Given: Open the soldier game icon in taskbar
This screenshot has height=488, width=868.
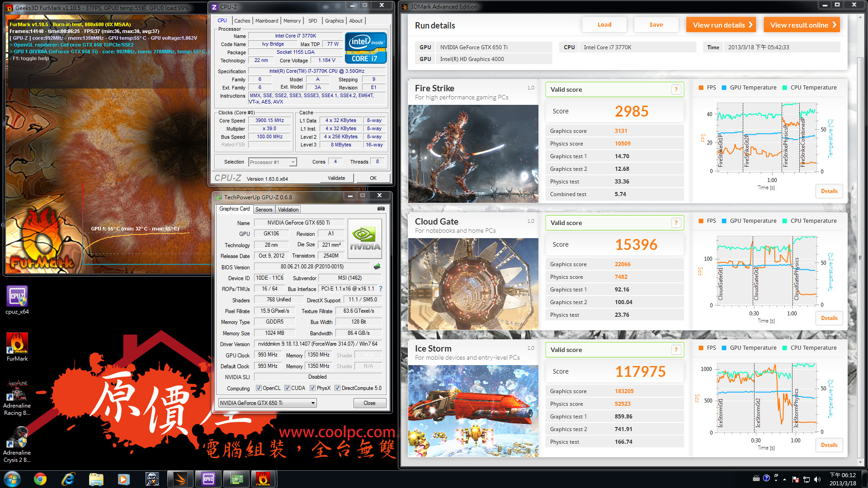Looking at the screenshot, I should pos(152,479).
